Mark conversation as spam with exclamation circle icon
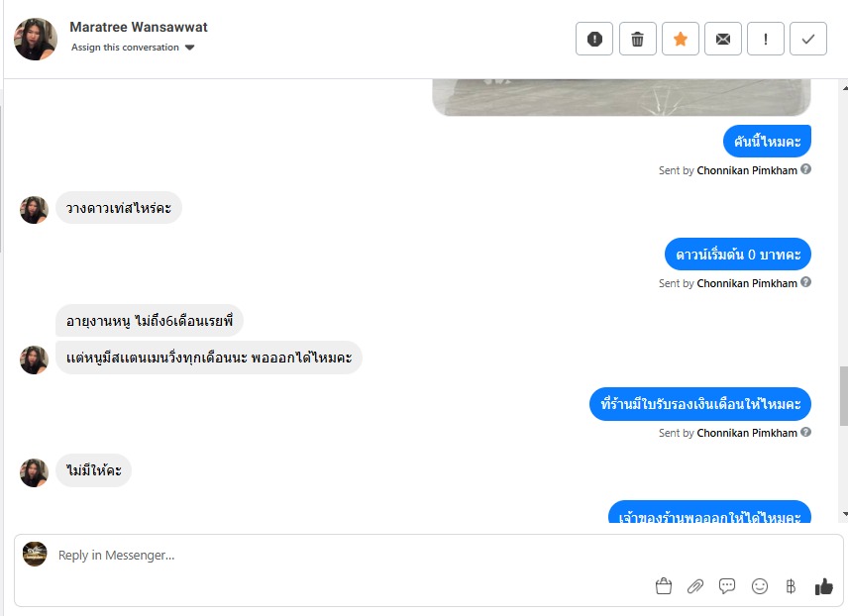 [x=593, y=39]
